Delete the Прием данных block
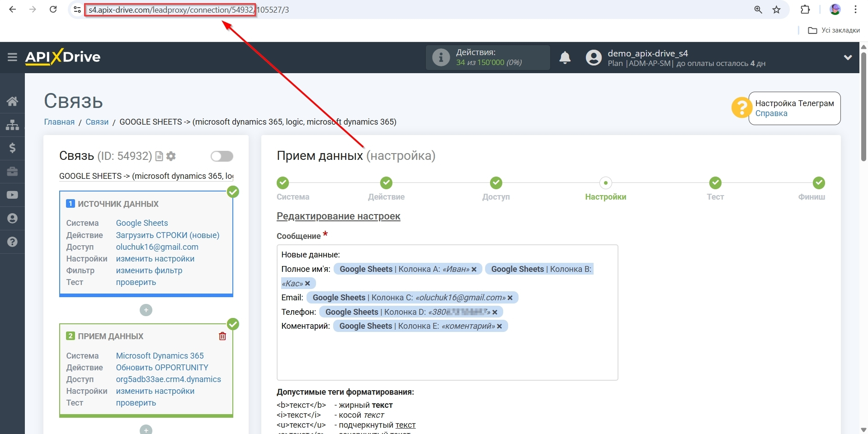The height and width of the screenshot is (434, 868). 222,336
